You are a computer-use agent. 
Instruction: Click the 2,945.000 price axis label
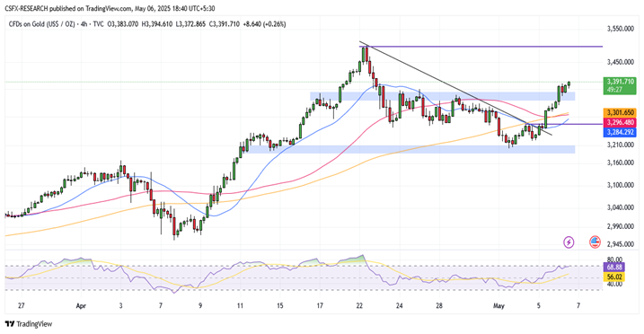coord(620,244)
